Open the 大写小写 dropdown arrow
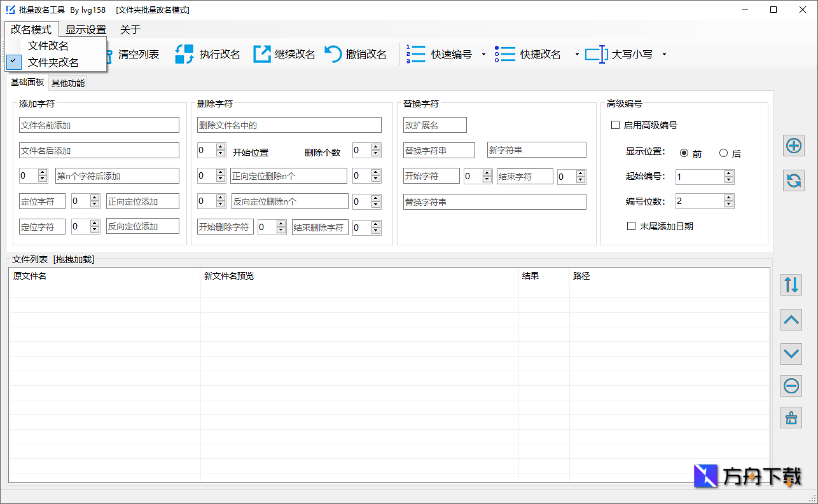The height and width of the screenshot is (504, 818). pos(663,55)
